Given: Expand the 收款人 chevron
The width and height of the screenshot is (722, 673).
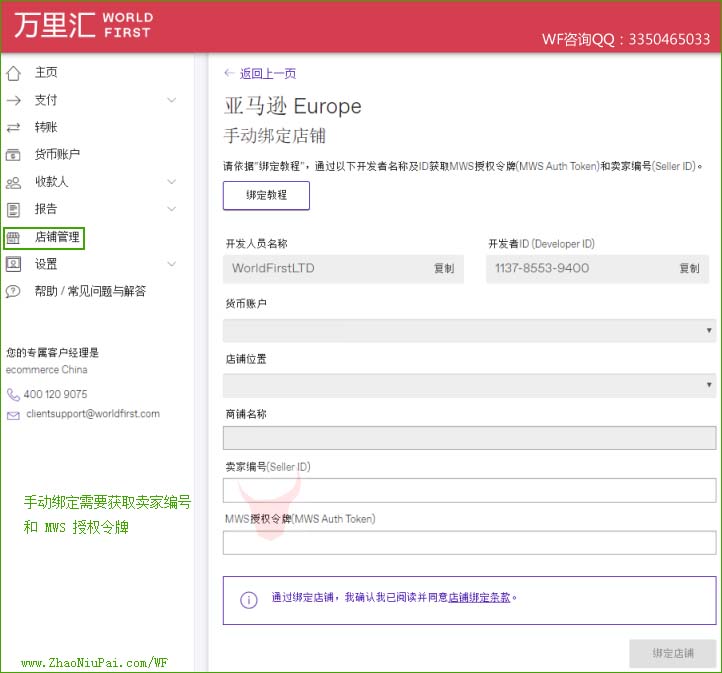Looking at the screenshot, I should pos(172,182).
